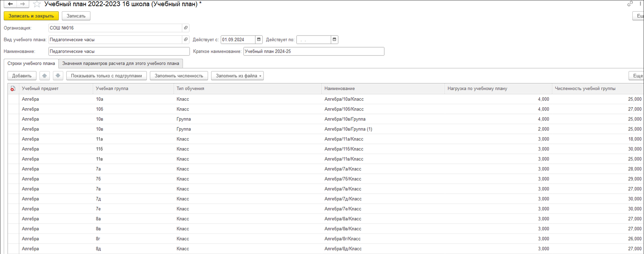Click the Добавить button
Image resolution: width=644 pixels, height=254 pixels.
click(x=22, y=76)
